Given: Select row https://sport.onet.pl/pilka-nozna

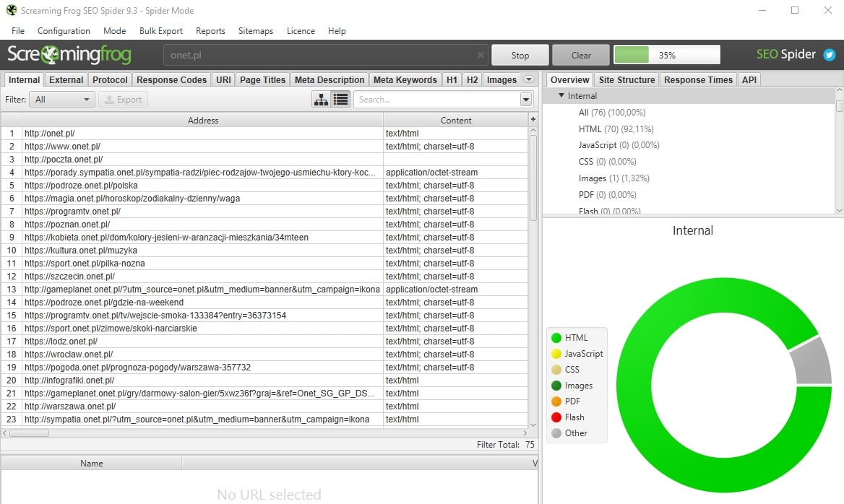Looking at the screenshot, I should [264, 263].
